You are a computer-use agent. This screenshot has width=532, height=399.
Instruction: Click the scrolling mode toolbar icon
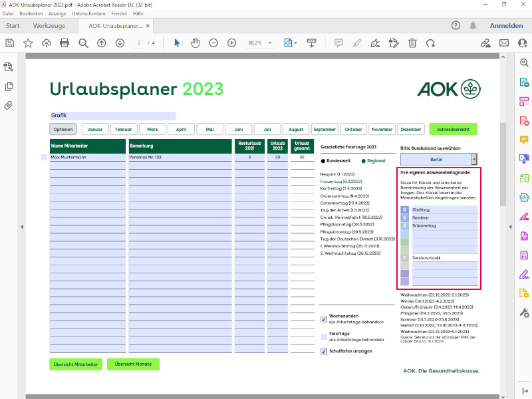tap(311, 43)
